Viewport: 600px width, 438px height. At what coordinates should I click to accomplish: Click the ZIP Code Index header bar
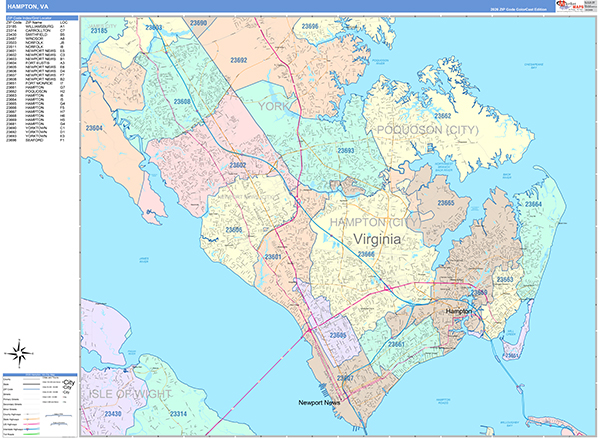tap(42, 18)
